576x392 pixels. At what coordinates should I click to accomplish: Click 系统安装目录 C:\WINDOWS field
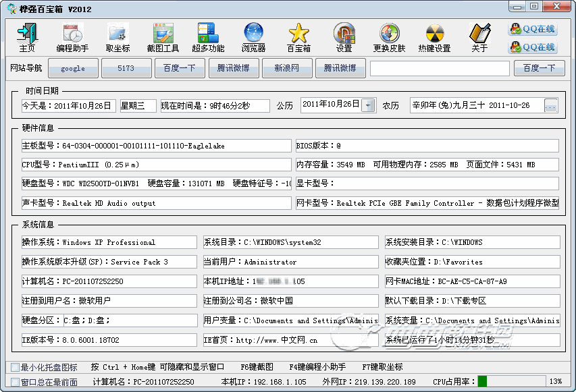pos(472,242)
